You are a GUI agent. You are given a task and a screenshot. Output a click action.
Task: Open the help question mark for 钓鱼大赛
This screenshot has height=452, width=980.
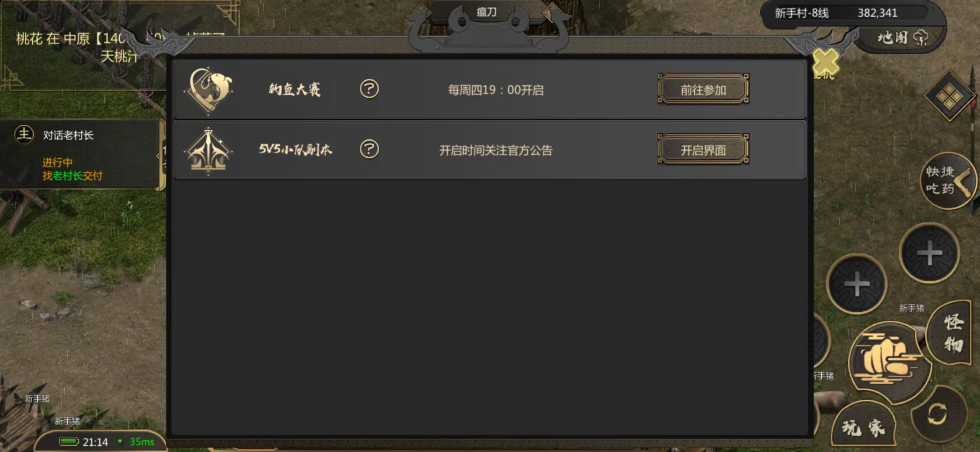coord(369,89)
